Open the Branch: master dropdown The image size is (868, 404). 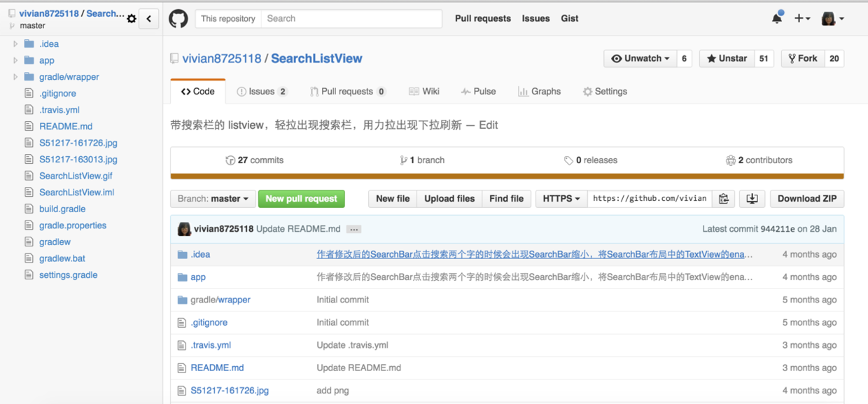pyautogui.click(x=212, y=199)
